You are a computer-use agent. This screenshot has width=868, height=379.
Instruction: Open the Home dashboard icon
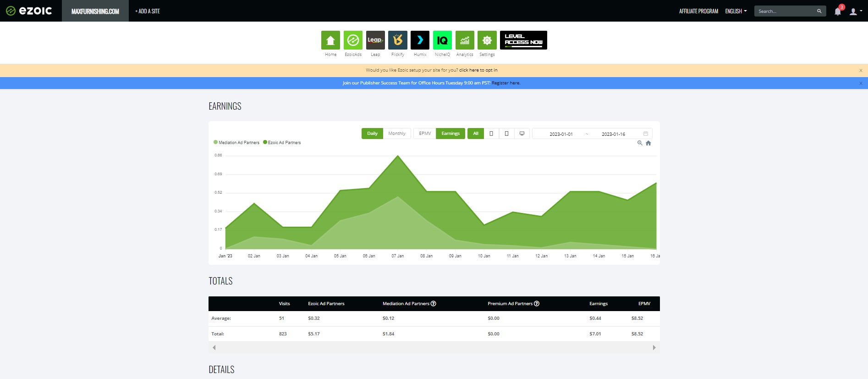coord(330,40)
